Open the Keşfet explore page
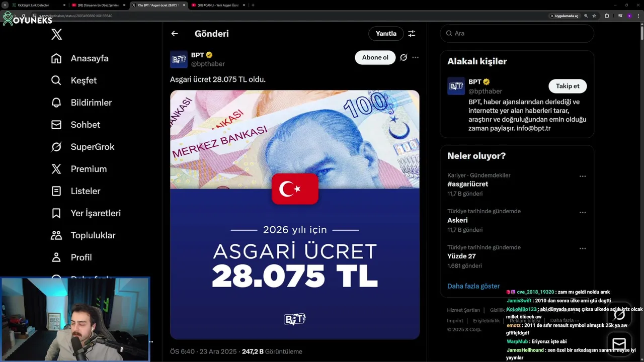This screenshot has width=644, height=362. [x=74, y=80]
